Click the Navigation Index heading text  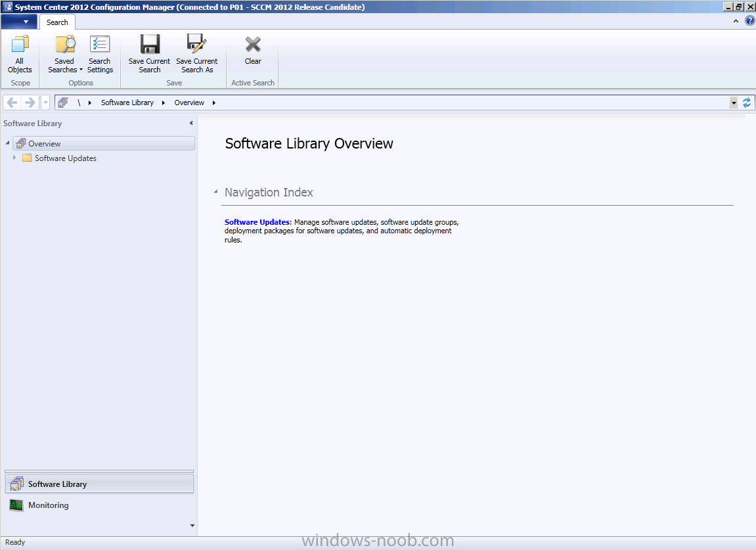point(269,192)
